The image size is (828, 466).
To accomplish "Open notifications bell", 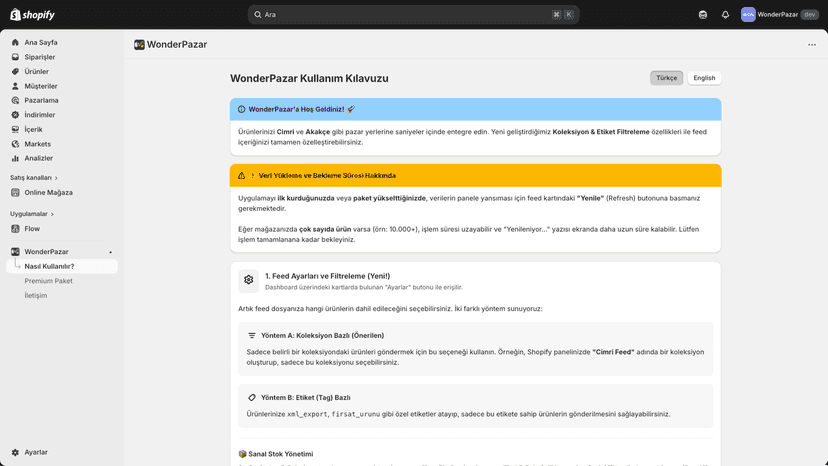I will point(726,15).
